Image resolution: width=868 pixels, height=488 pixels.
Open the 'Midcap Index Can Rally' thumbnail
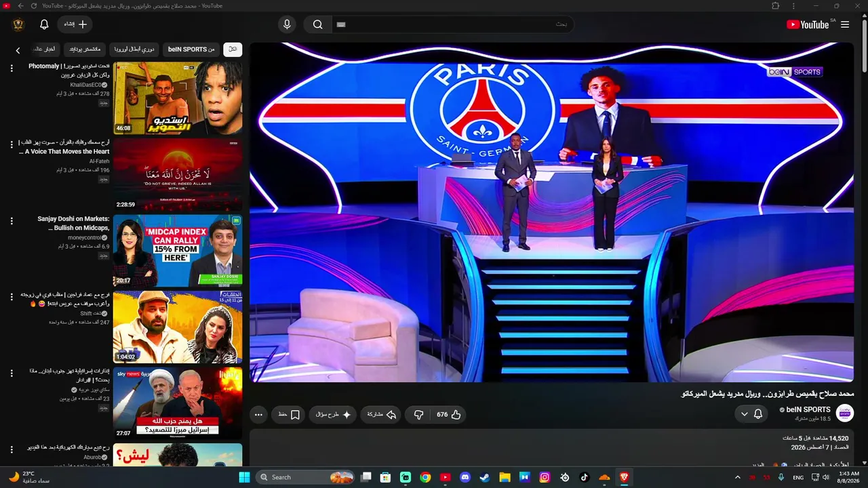[178, 251]
